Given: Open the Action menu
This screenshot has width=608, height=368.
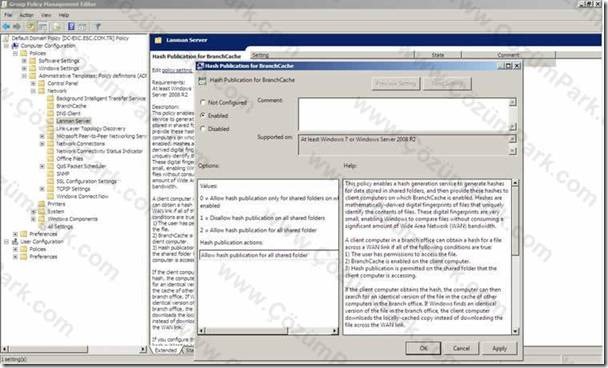Looking at the screenshot, I should (x=26, y=15).
